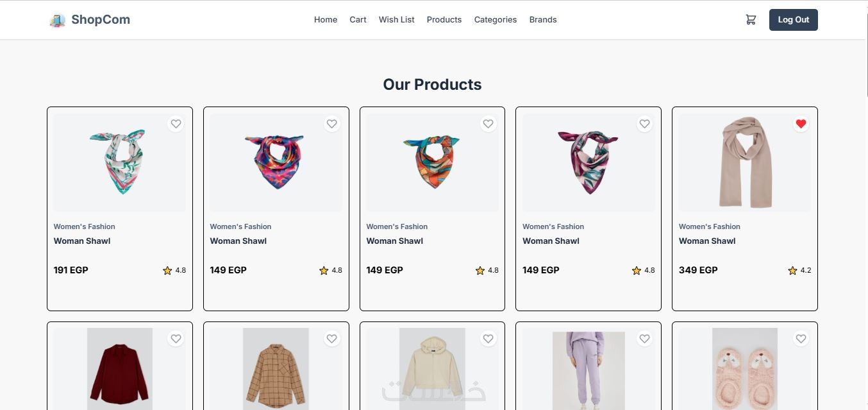The image size is (868, 410).
Task: Navigate to Categories
Action: click(495, 20)
